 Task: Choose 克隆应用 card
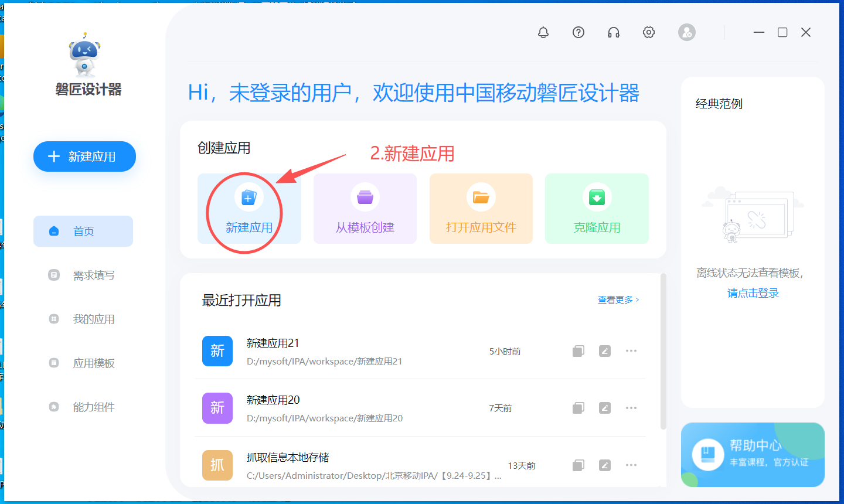[597, 209]
